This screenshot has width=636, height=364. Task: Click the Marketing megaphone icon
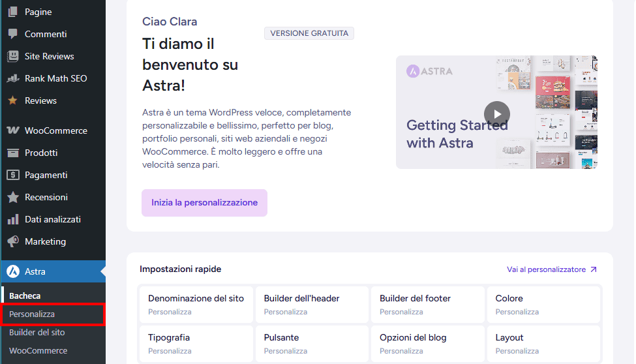click(x=12, y=241)
